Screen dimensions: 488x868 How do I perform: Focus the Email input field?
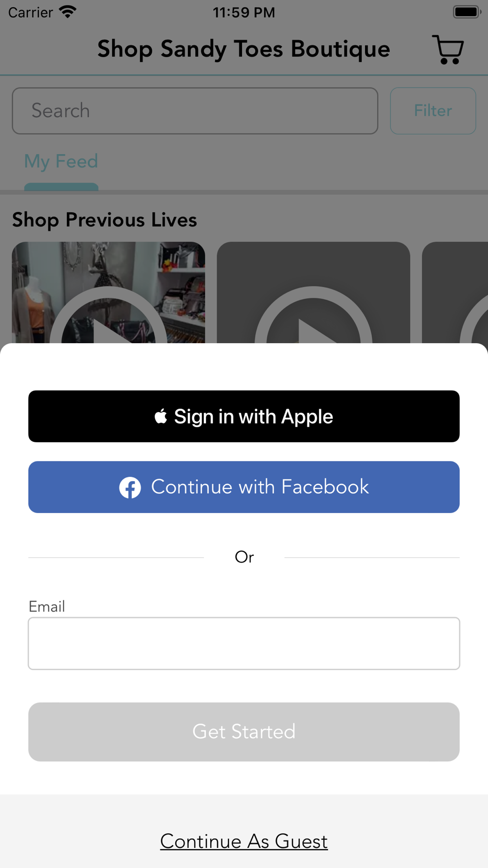pos(244,643)
